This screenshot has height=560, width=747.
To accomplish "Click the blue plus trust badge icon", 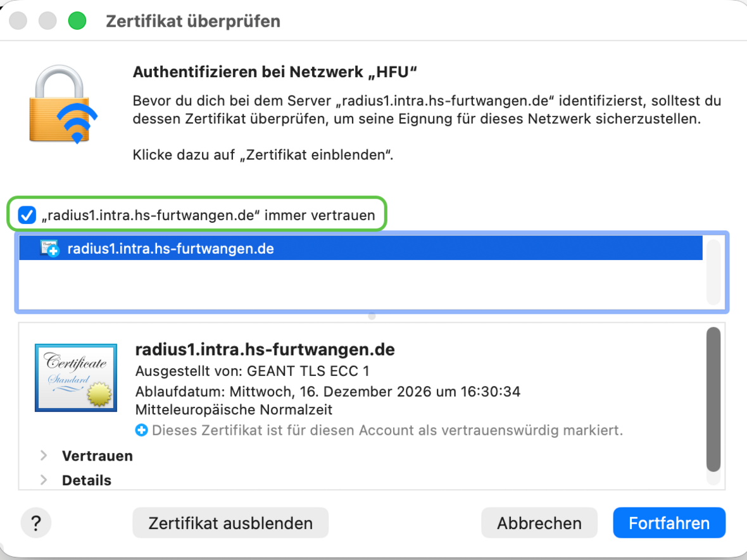I will (141, 430).
